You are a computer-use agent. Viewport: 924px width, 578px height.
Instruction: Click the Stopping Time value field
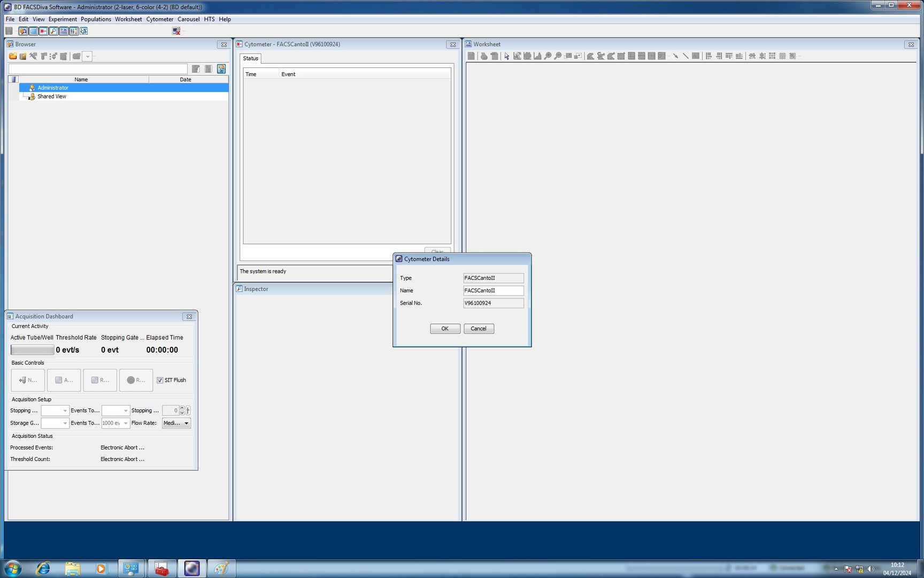(x=171, y=410)
